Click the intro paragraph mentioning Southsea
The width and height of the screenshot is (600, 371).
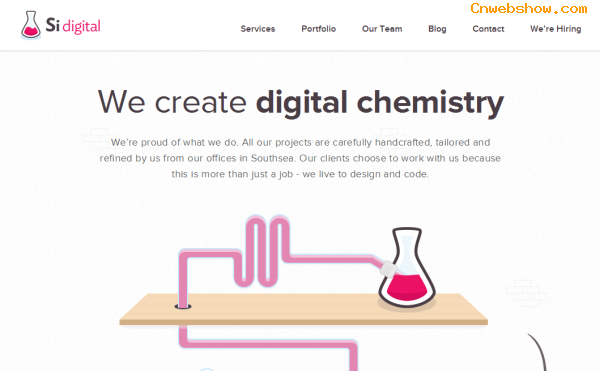click(x=300, y=158)
